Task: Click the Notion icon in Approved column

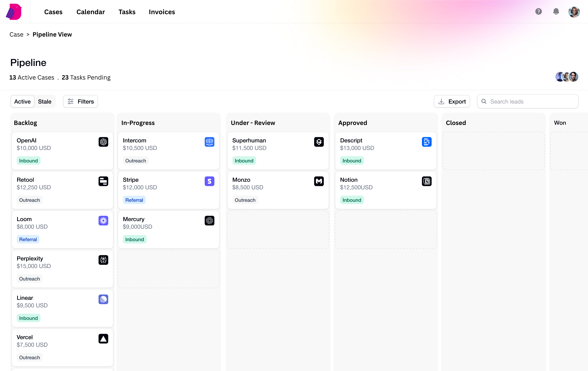Action: pyautogui.click(x=427, y=181)
